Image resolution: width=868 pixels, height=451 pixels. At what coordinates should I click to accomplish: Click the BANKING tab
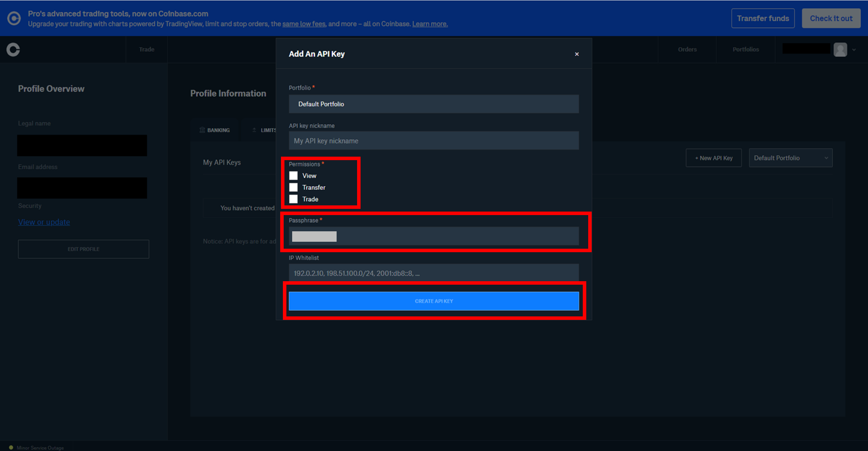(218, 130)
